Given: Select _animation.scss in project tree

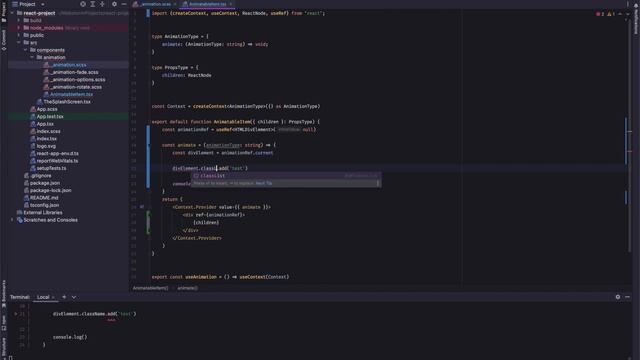Looking at the screenshot, I should [69, 64].
